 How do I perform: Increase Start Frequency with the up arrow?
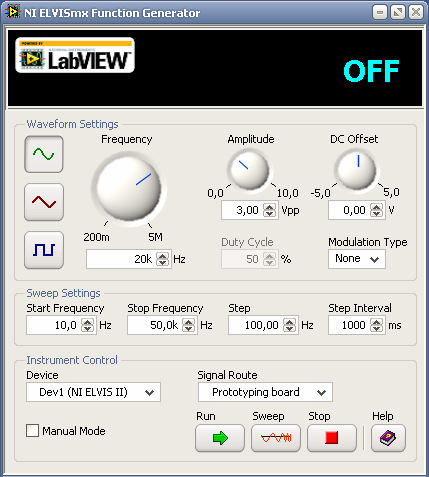point(88,322)
